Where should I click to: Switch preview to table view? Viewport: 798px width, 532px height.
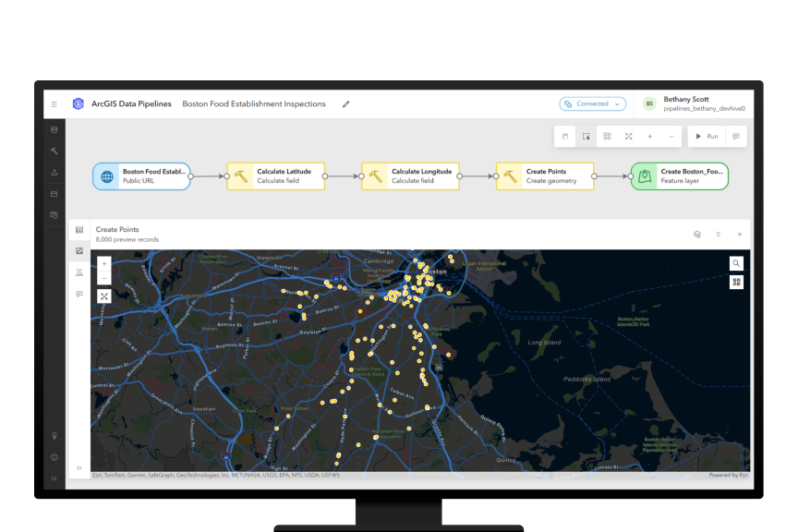click(x=79, y=230)
